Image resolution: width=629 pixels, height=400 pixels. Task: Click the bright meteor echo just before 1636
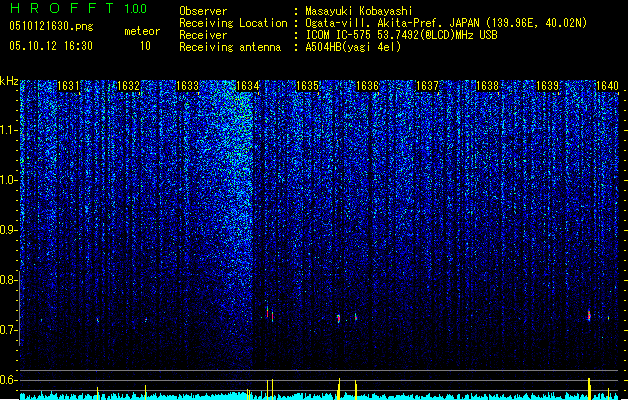(339, 319)
